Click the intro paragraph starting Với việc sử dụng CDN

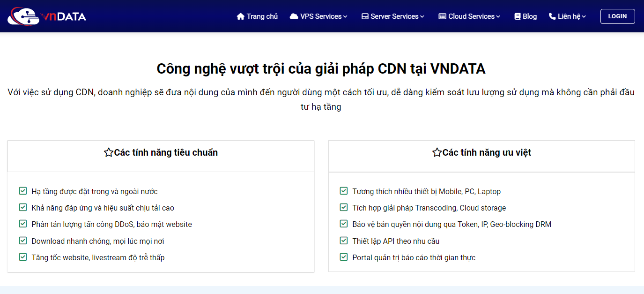tap(321, 99)
